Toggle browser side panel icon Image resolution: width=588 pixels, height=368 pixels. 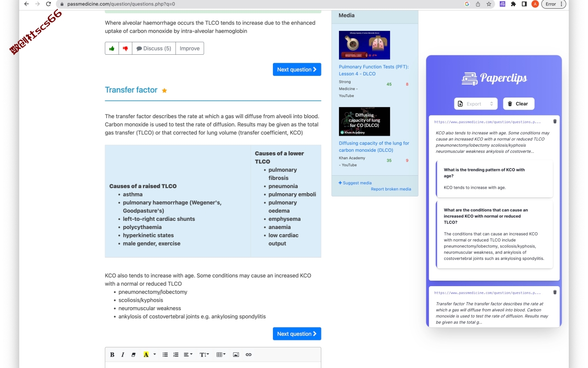(524, 4)
